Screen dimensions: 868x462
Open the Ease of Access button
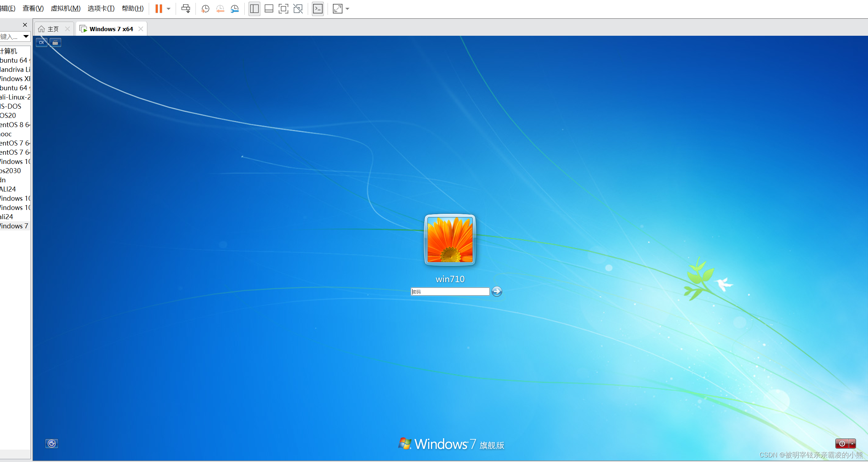(x=52, y=444)
